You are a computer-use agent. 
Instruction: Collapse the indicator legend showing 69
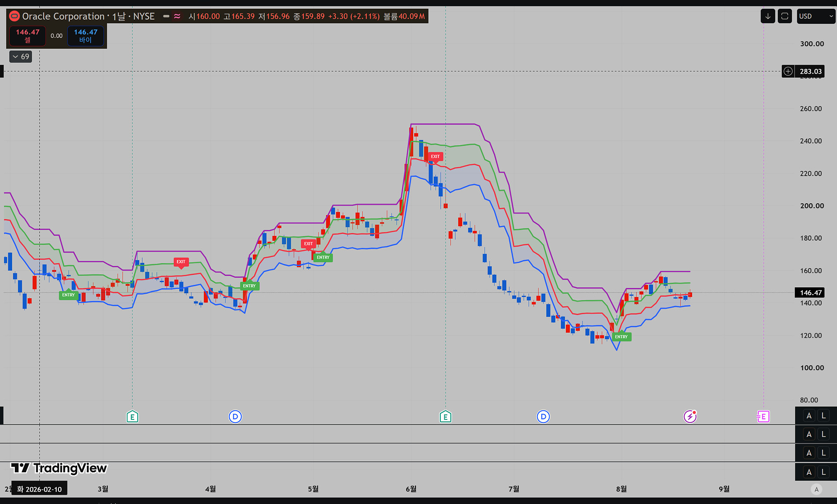click(20, 57)
